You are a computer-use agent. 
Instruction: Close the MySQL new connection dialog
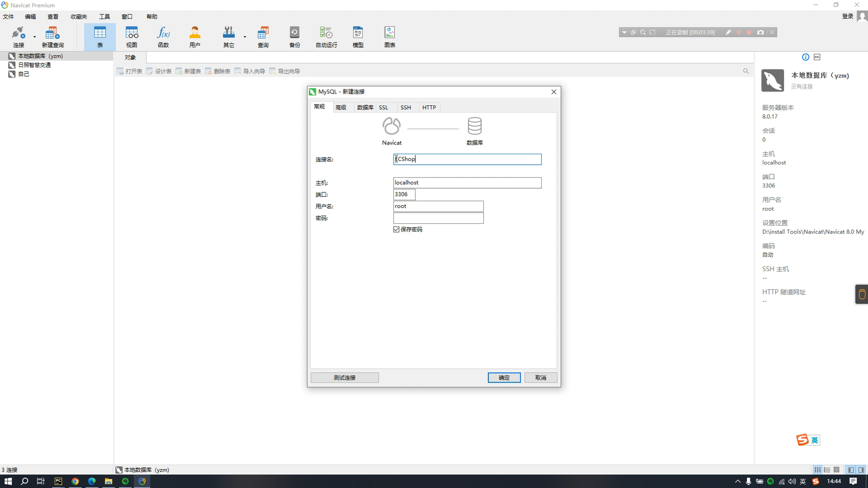coord(554,92)
